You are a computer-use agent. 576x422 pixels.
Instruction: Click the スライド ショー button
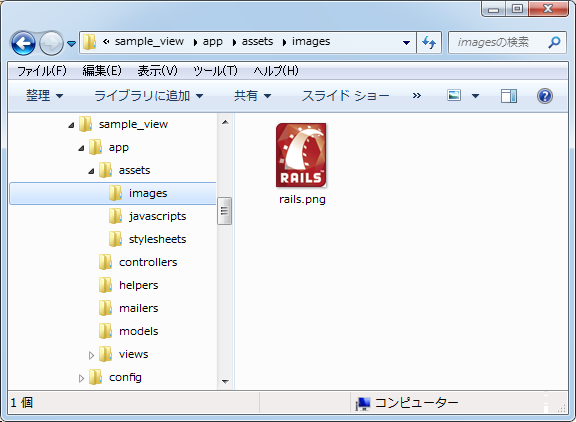coord(345,96)
